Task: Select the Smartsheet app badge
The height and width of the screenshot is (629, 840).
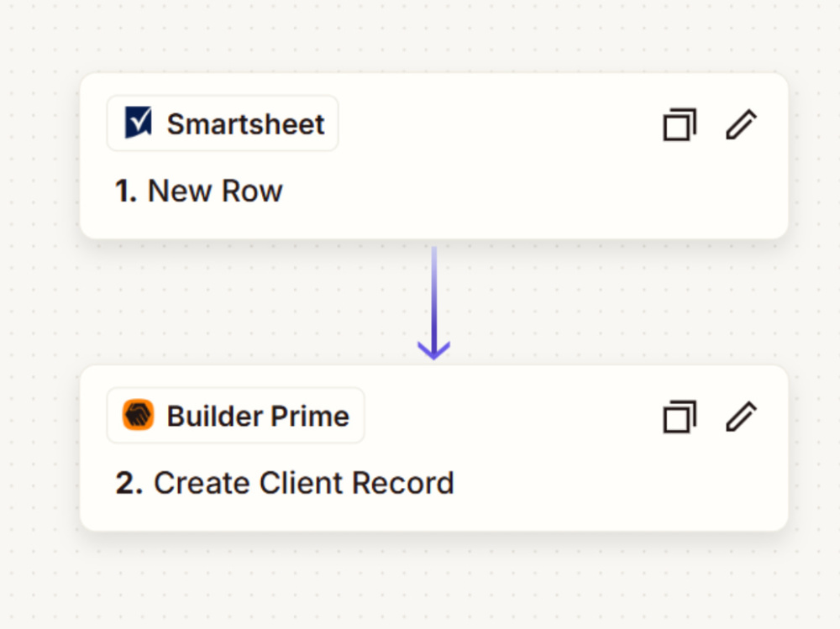Action: coord(223,123)
